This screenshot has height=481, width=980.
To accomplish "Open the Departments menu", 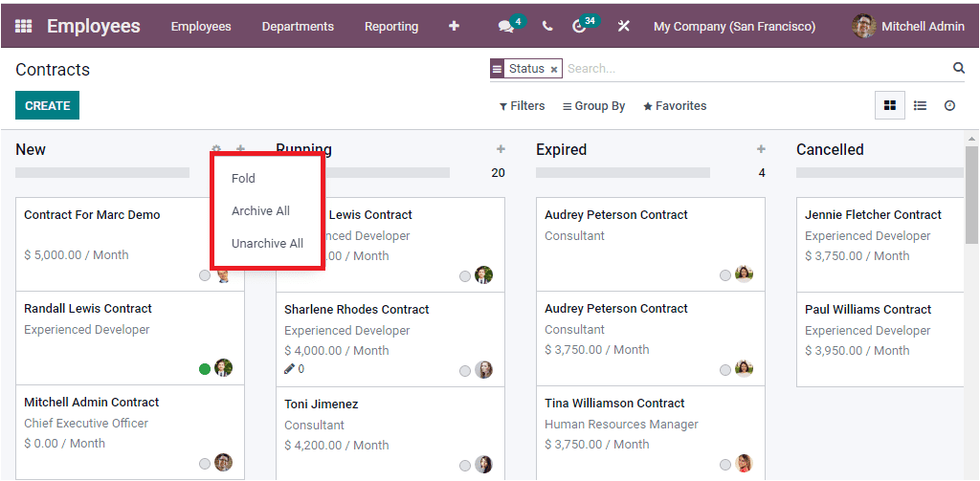I will tap(298, 26).
